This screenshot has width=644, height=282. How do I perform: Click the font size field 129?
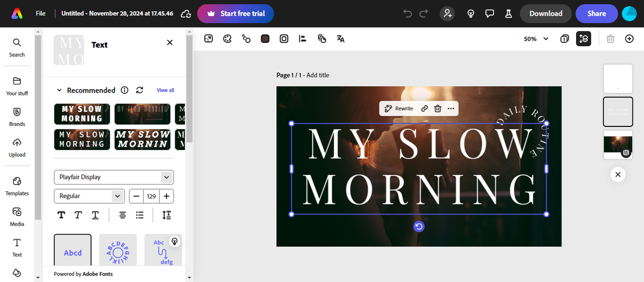[151, 196]
